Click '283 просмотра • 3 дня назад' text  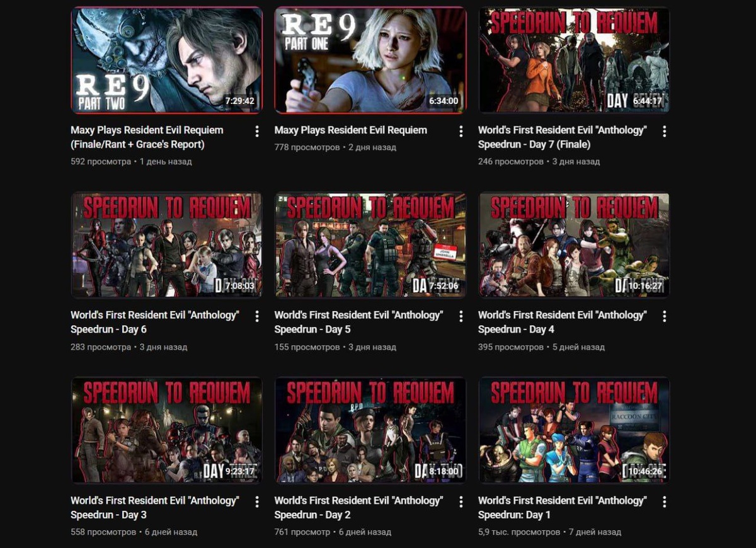(129, 347)
